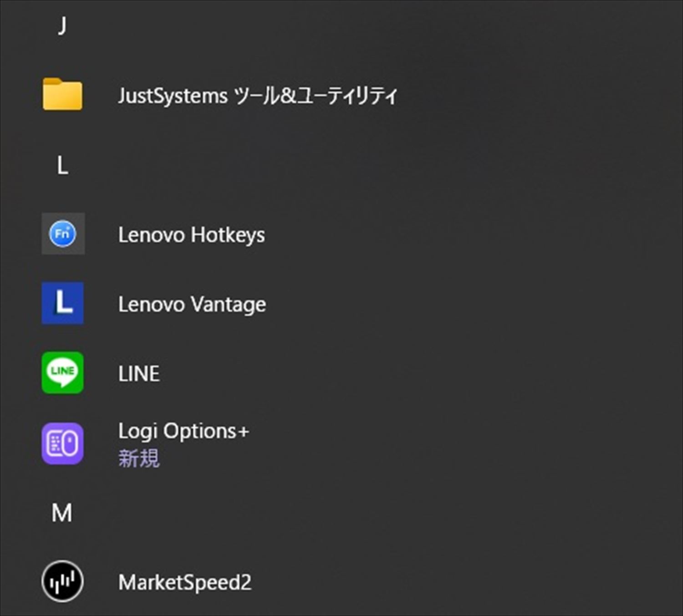Open the Lenovo Hotkeys text label

(x=191, y=235)
